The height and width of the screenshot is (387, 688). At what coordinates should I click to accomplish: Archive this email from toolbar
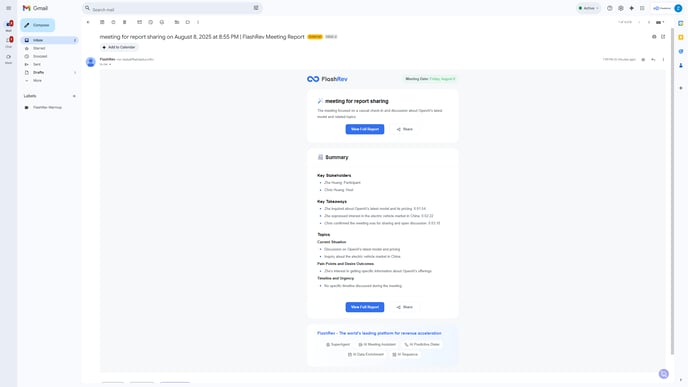[102, 22]
